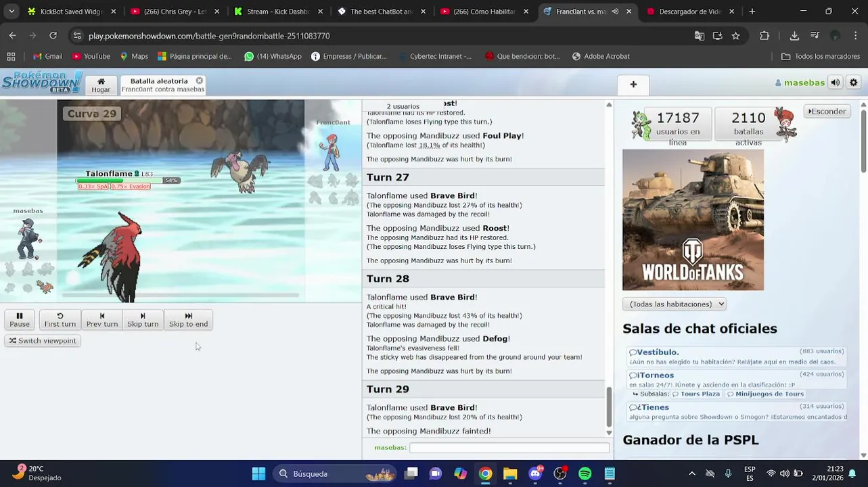868x487 pixels.
Task: Go to Prev turn
Action: [102, 320]
